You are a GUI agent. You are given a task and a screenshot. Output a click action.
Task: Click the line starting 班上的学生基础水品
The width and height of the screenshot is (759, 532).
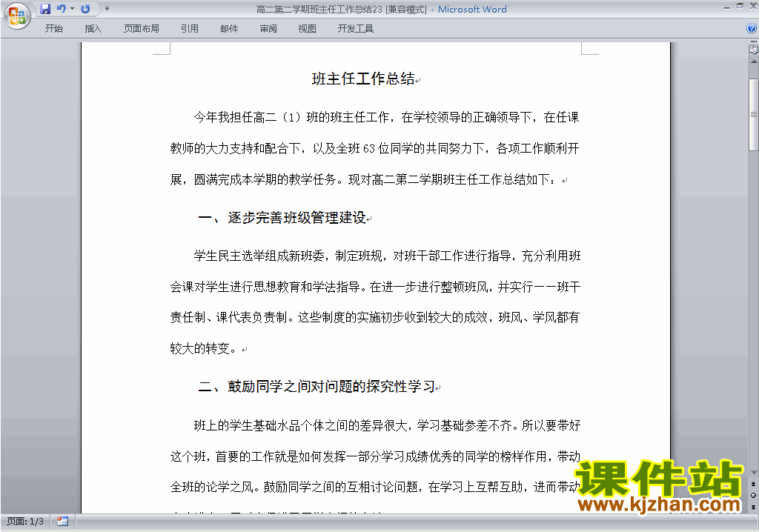(387, 425)
